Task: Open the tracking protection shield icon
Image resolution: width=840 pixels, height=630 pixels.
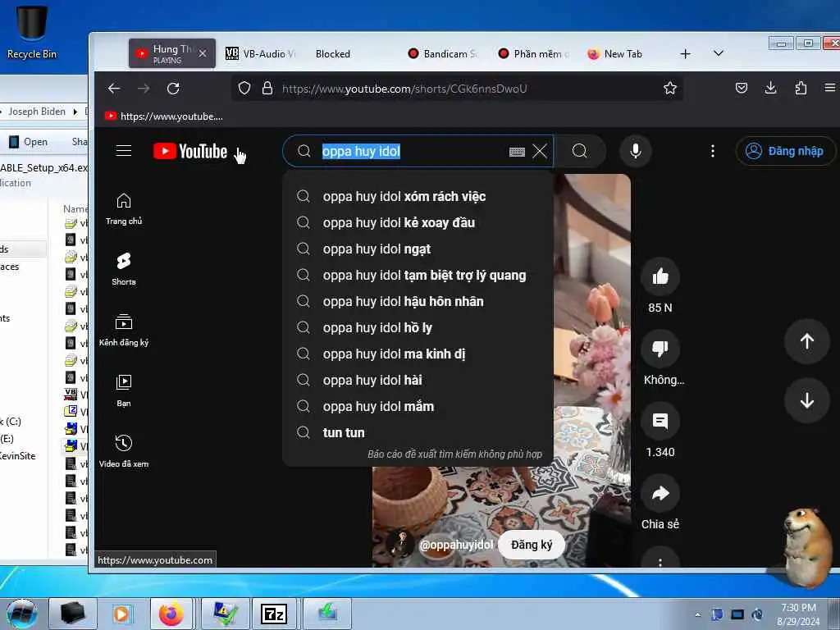Action: tap(244, 89)
